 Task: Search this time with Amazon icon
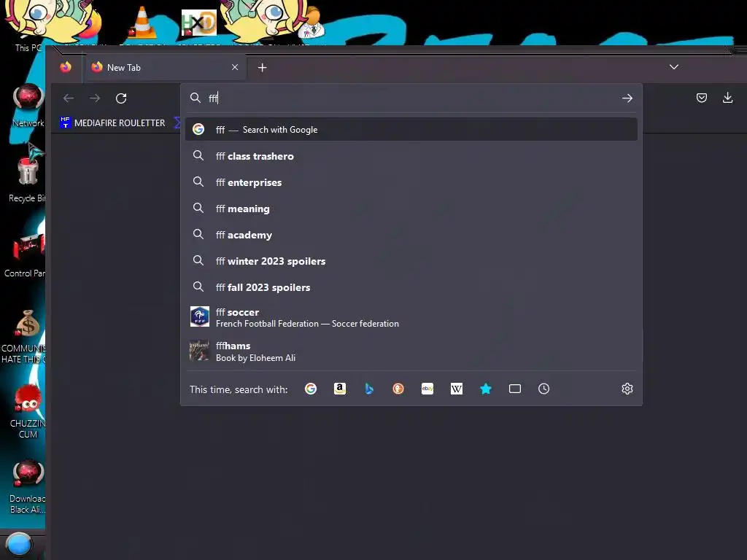340,389
